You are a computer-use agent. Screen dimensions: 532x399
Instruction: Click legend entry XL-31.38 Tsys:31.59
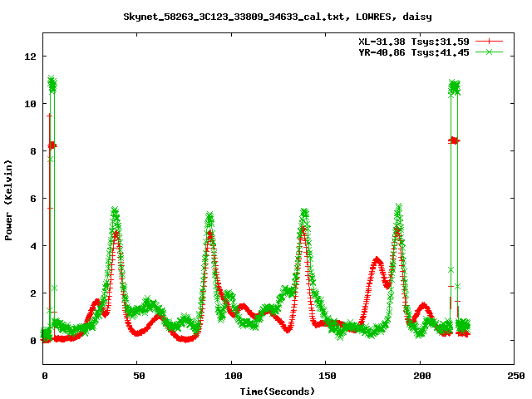click(x=414, y=42)
